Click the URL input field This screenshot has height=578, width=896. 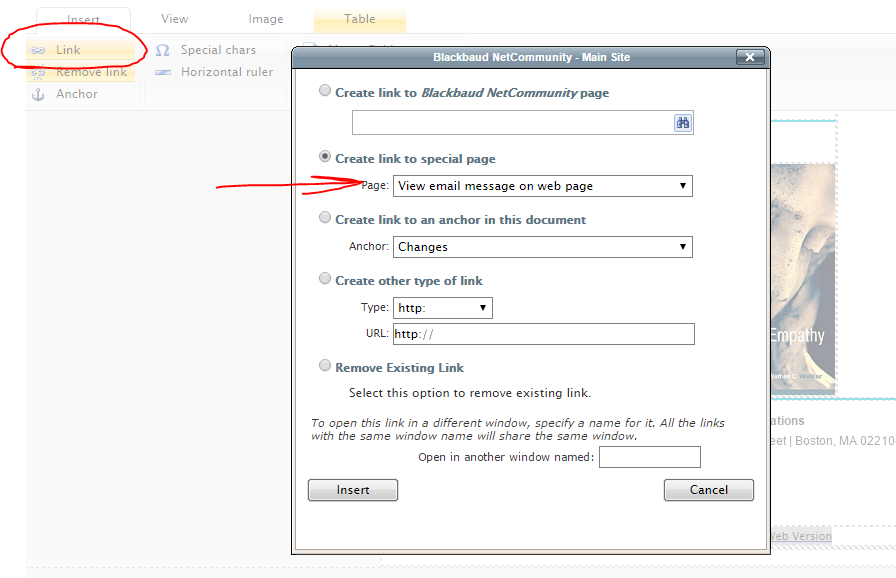(x=543, y=334)
